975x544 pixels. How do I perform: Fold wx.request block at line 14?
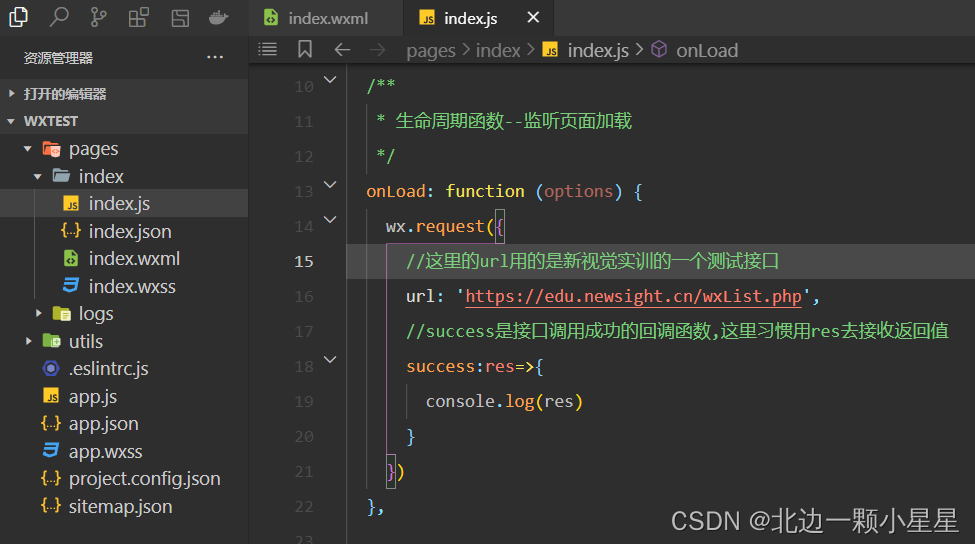pyautogui.click(x=330, y=219)
